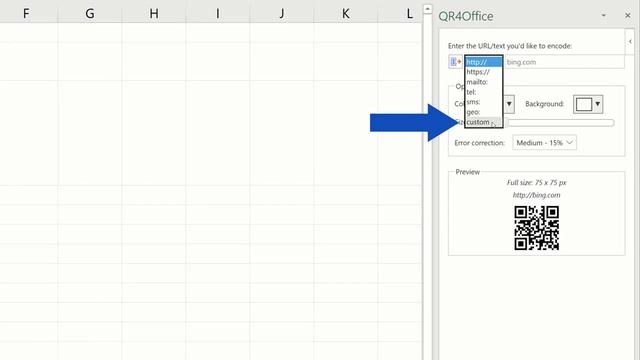Screen dimensions: 640x360
Task: Click the http://bing.com preview text
Action: point(536,195)
